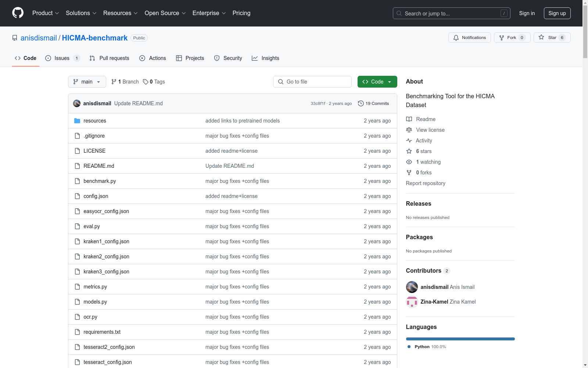Open the Pull requests tab
Image resolution: width=588 pixels, height=368 pixels.
point(110,58)
